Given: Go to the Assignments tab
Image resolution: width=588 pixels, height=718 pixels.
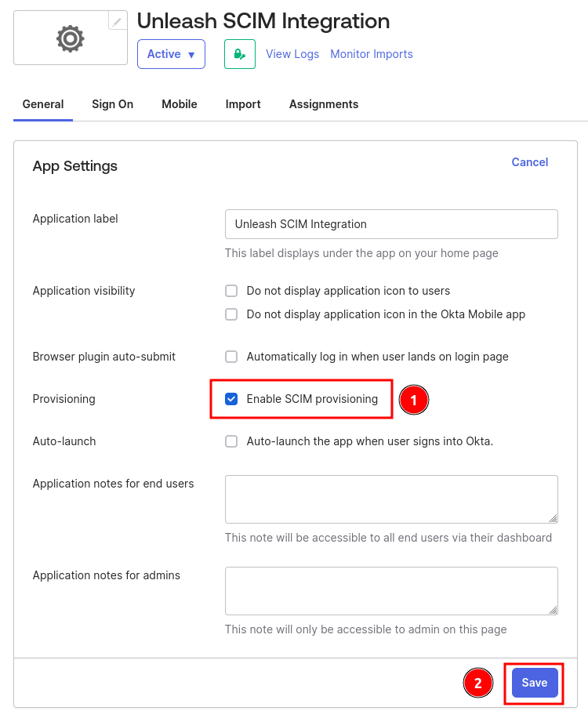Looking at the screenshot, I should click(324, 104).
